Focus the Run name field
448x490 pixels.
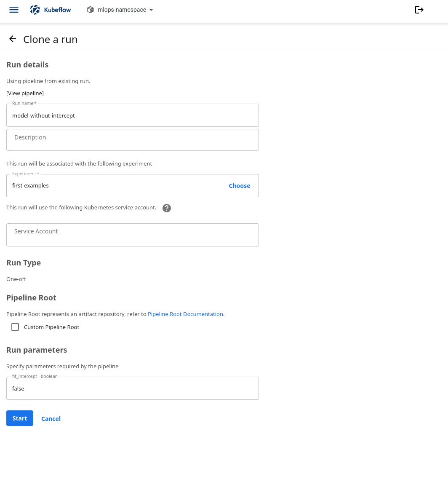pos(132,115)
